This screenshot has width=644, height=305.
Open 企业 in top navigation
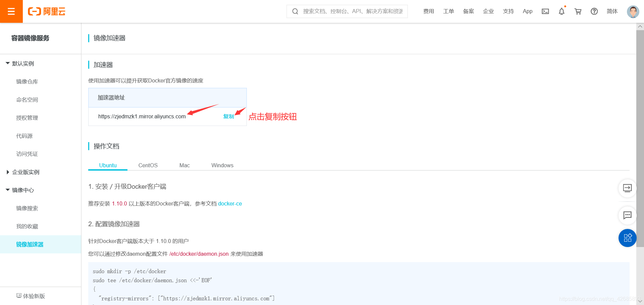(x=488, y=11)
